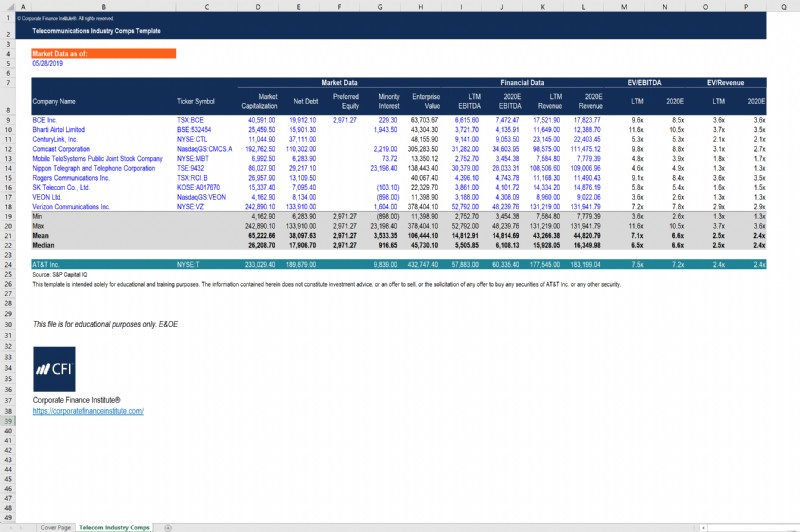The height and width of the screenshot is (532, 800).
Task: Select the Net Debt column heading
Action: point(306,102)
